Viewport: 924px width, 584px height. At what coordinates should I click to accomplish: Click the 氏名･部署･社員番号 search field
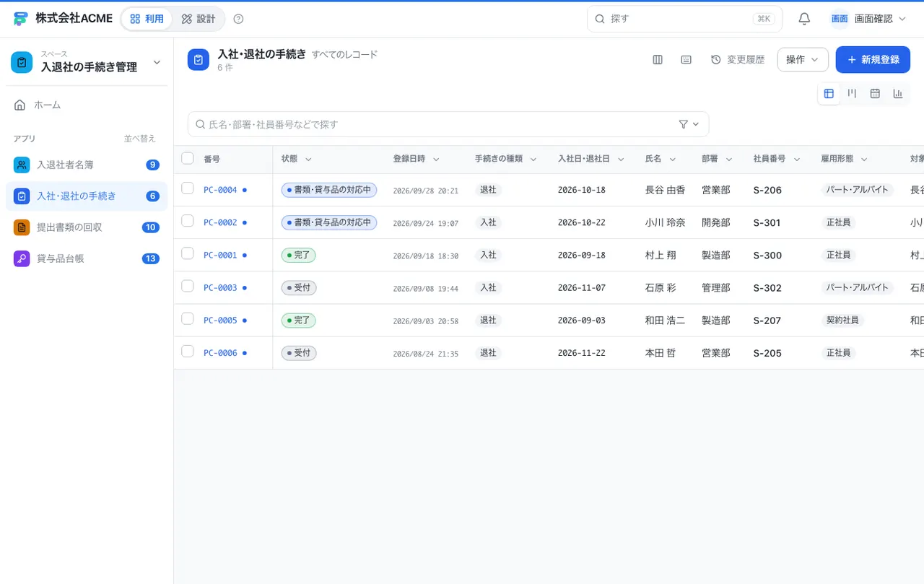point(448,124)
